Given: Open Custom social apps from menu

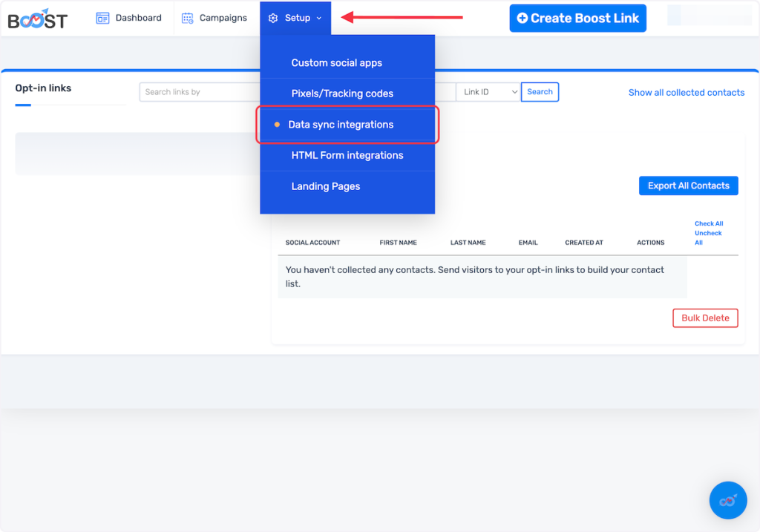Looking at the screenshot, I should [x=336, y=63].
